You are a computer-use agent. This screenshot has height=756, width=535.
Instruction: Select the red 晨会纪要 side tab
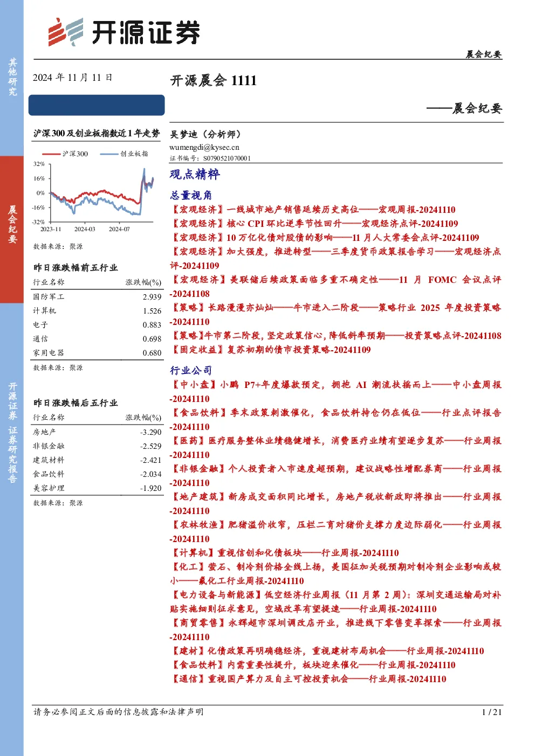tap(12, 229)
